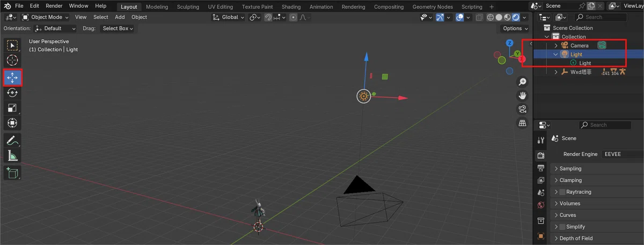Click the green camera data icon in outliner
This screenshot has width=644, height=245.
tap(602, 46)
